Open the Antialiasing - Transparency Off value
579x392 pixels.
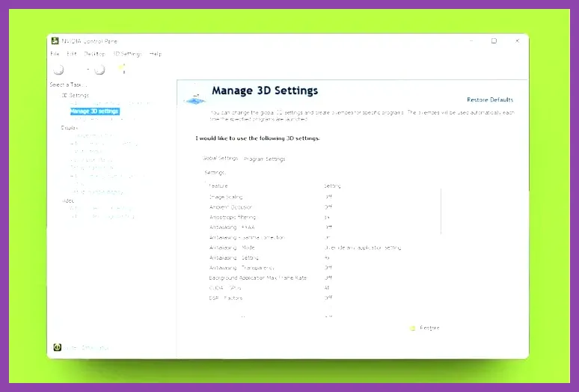tap(328, 268)
